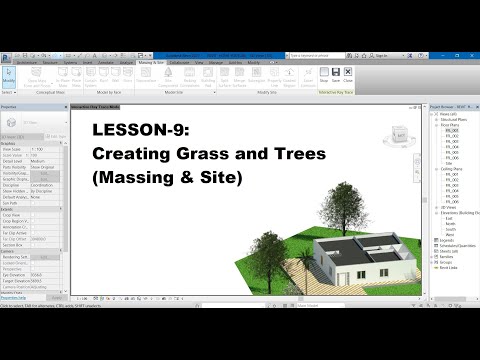Click the Edit Type button
The image size is (480, 360).
pos(56,137)
